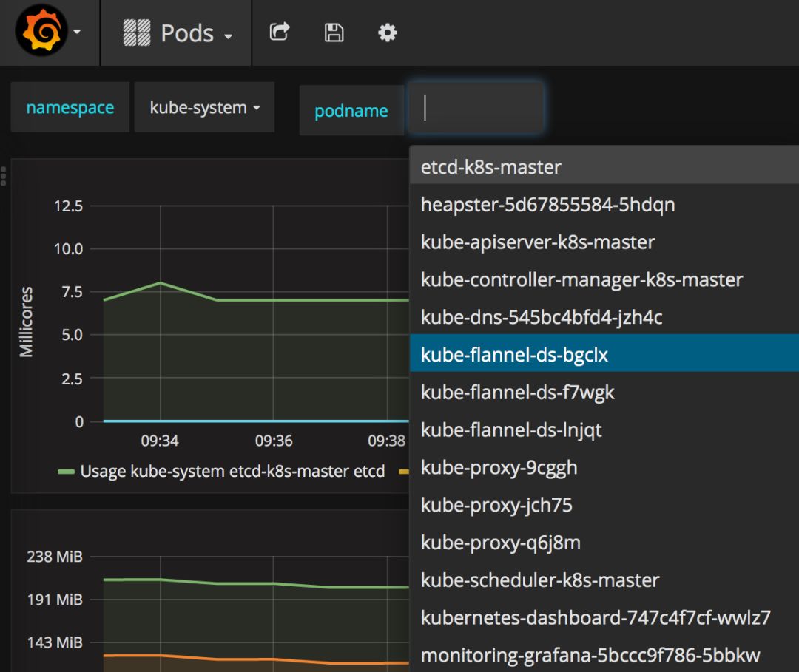Click the green CPU usage line peak

point(160,282)
